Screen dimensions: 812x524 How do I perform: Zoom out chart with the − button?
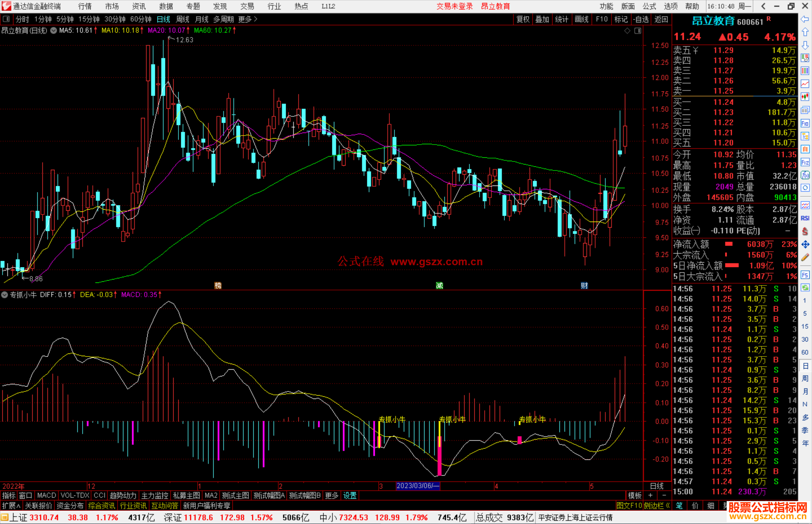664,495
